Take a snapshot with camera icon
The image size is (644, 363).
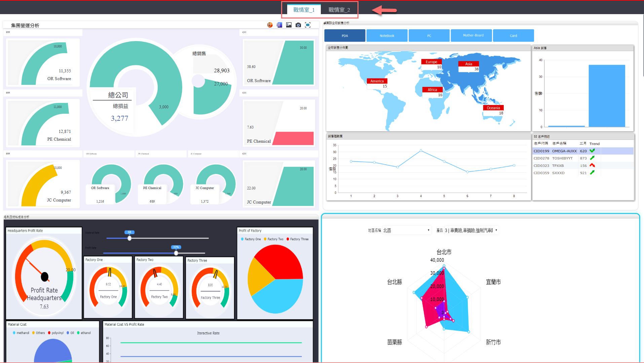[298, 25]
